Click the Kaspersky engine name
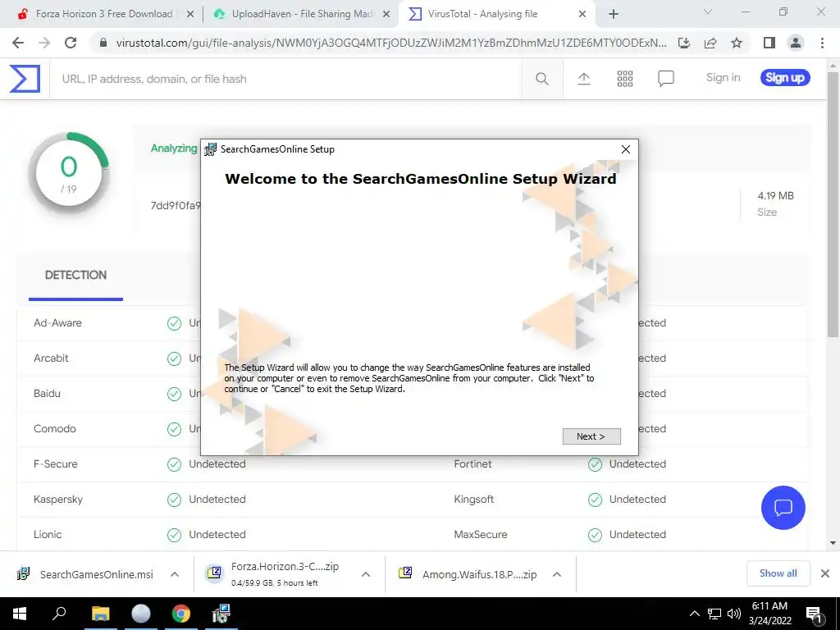This screenshot has height=630, width=840. click(x=58, y=500)
